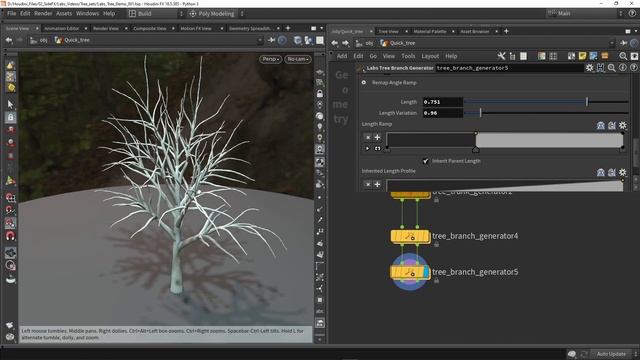
Task: Open the Windows menu
Action: (87, 13)
